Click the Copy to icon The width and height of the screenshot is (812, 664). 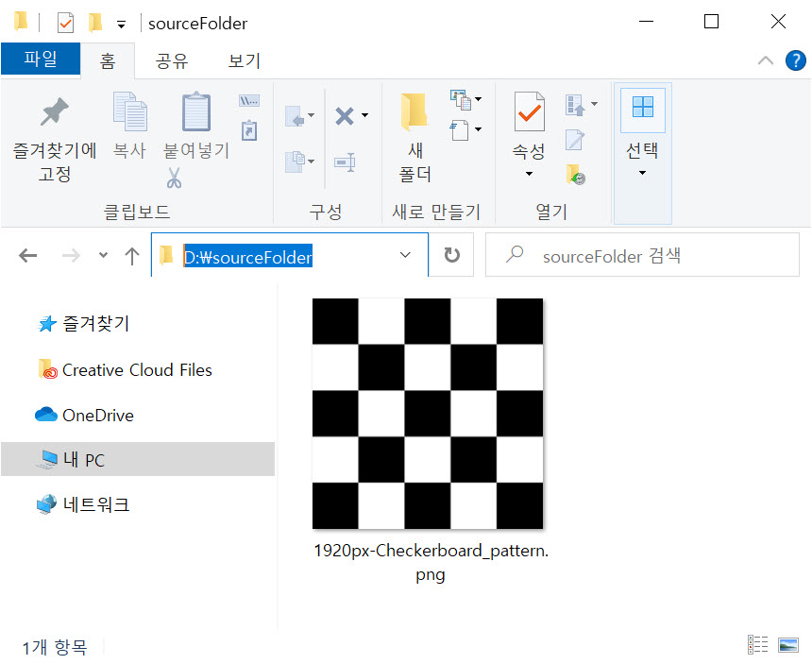296,162
